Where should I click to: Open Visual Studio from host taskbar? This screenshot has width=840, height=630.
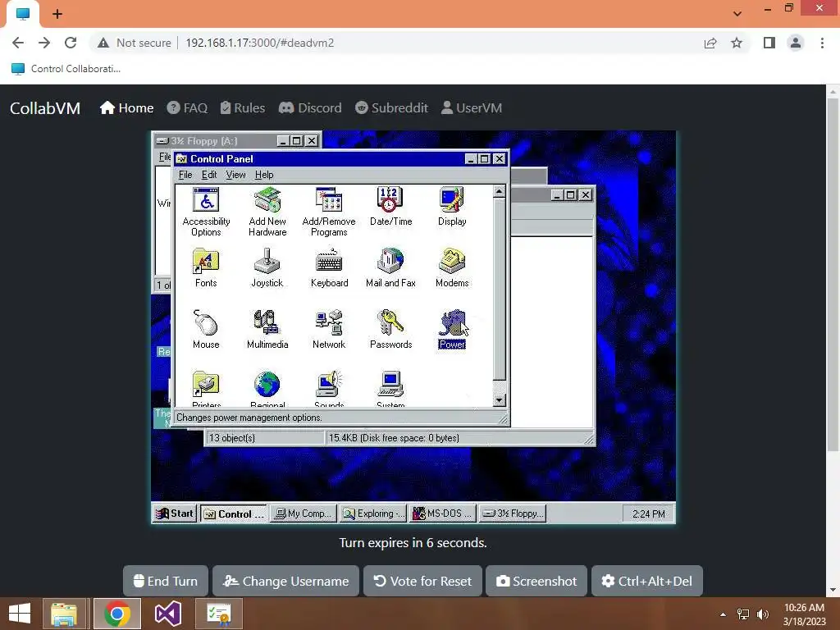coord(167,614)
